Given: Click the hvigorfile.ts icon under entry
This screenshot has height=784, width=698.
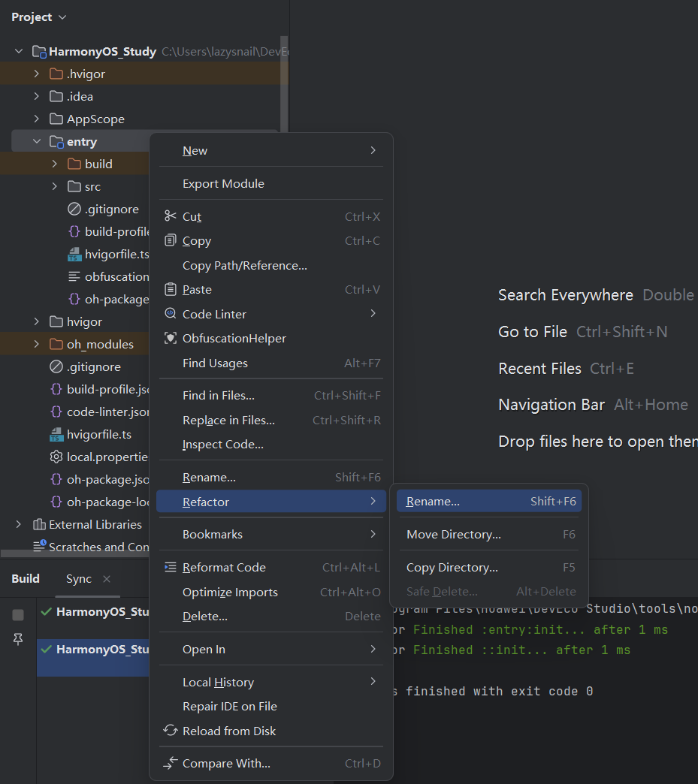Looking at the screenshot, I should [x=74, y=254].
